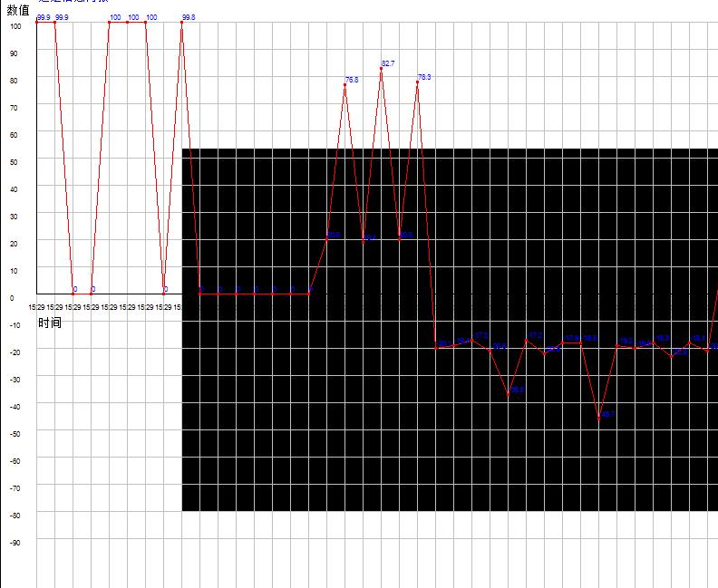The height and width of the screenshot is (588, 718).
Task: Click the 82.7 peak data label
Action: pyautogui.click(x=388, y=63)
